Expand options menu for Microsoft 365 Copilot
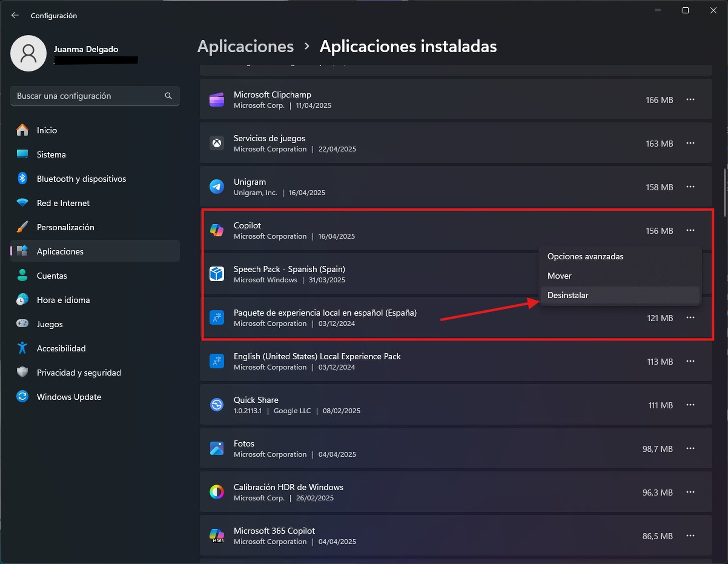Screen dimensions: 728x564 pos(690,536)
